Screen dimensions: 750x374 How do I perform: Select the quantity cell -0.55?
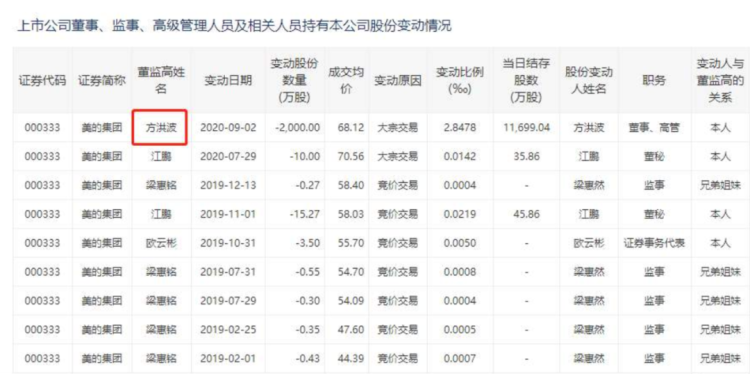tap(308, 272)
